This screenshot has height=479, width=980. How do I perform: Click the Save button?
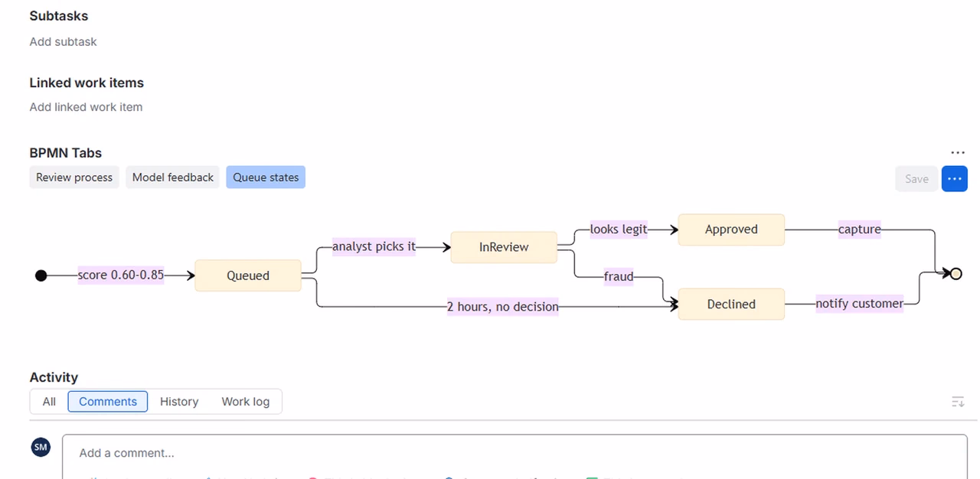point(916,178)
